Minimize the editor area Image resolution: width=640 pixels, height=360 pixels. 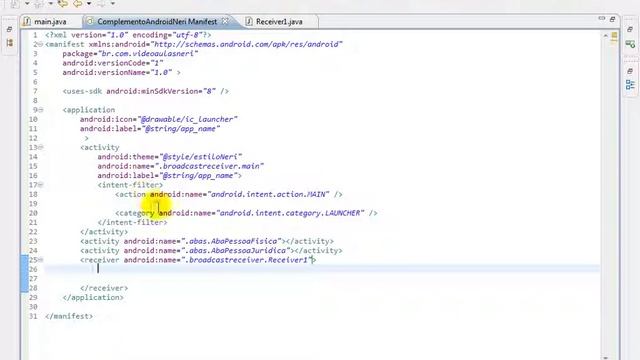pos(602,19)
